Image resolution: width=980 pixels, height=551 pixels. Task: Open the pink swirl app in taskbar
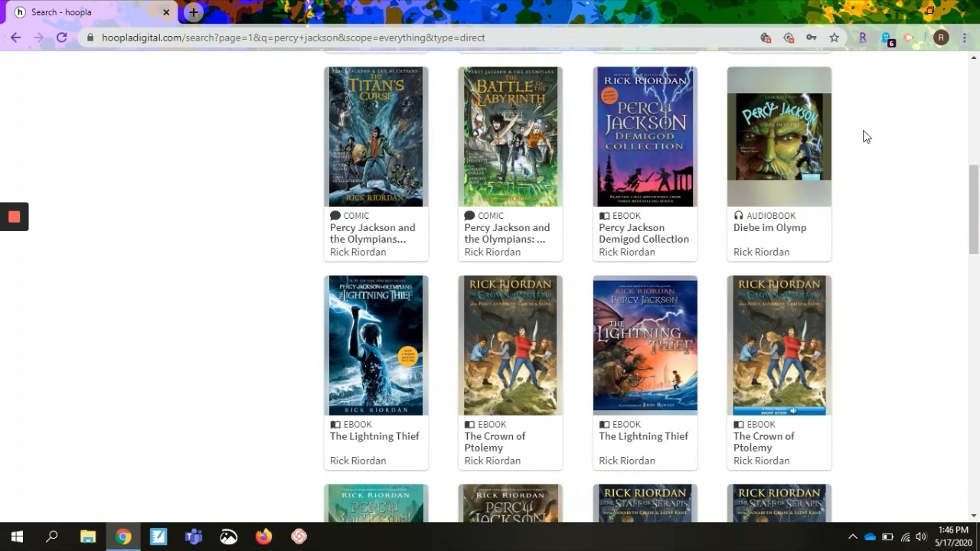tap(299, 536)
